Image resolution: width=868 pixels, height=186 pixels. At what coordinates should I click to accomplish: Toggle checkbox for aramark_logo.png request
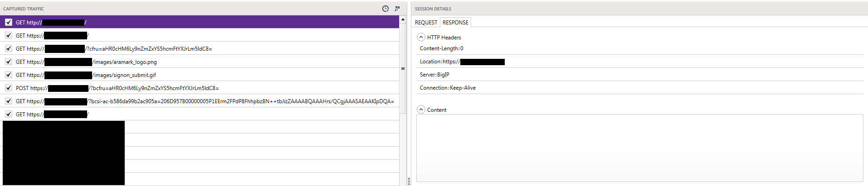click(9, 62)
